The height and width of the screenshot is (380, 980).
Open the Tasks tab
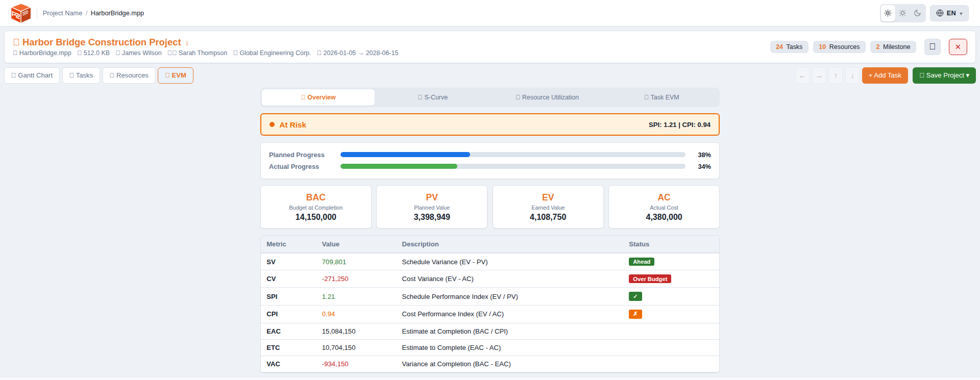tap(81, 75)
